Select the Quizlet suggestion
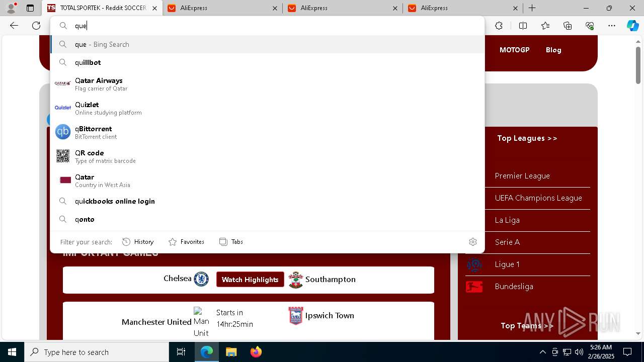The image size is (644, 362). [267, 108]
